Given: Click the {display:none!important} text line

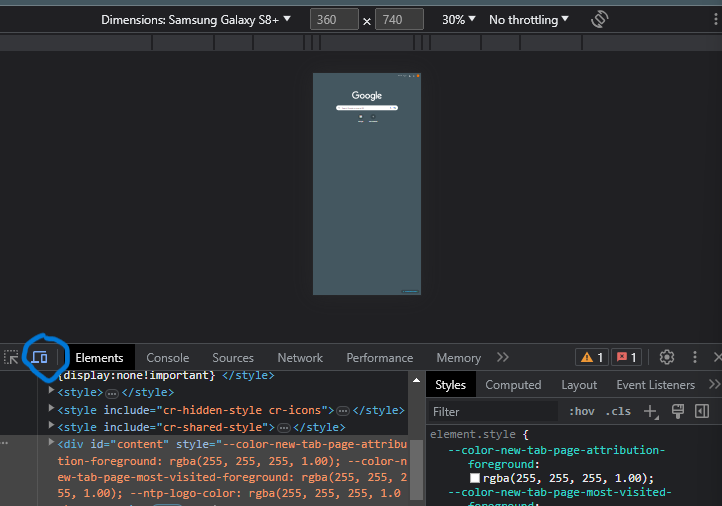Looking at the screenshot, I should (x=137, y=375).
